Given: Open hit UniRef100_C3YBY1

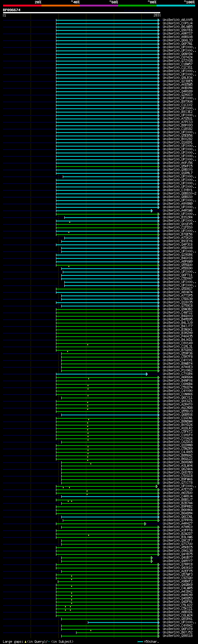Looking at the screenshot, I should [x=178, y=190].
